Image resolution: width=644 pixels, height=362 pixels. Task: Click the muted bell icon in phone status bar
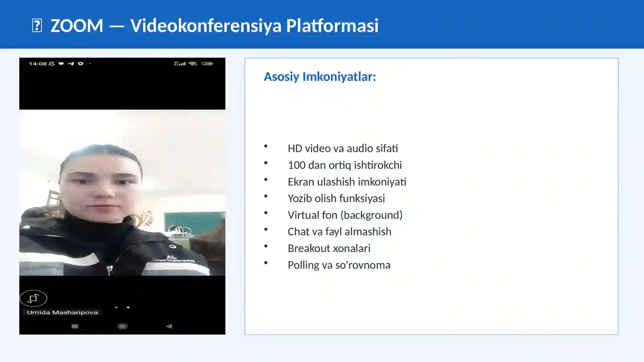[52, 64]
